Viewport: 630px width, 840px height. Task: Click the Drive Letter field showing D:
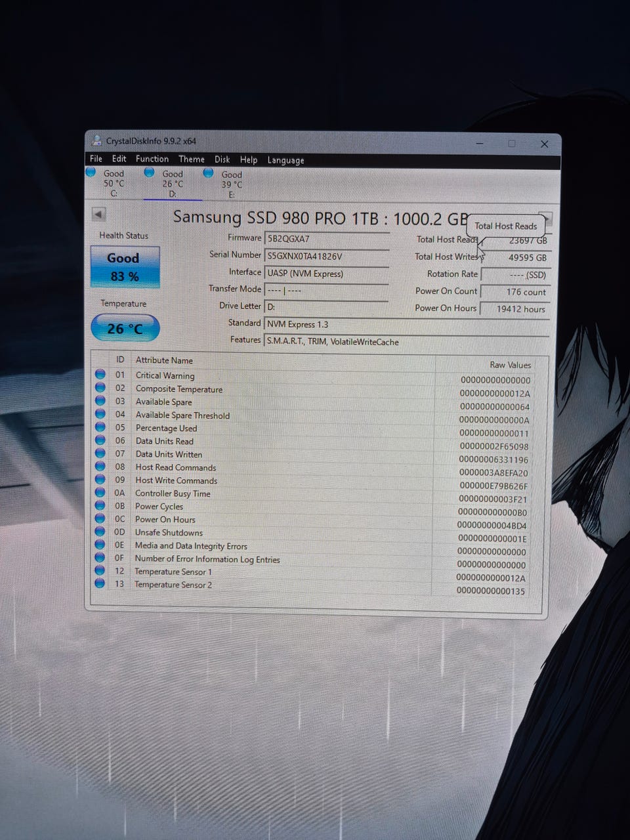tap(326, 306)
